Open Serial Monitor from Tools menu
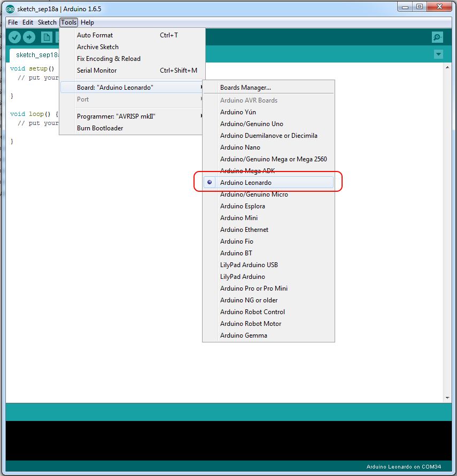This screenshot has width=457, height=476. 132,71
